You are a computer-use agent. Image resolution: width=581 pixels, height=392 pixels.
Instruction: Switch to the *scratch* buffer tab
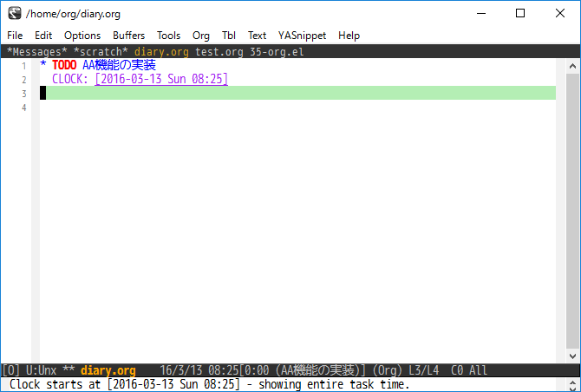[x=101, y=51]
